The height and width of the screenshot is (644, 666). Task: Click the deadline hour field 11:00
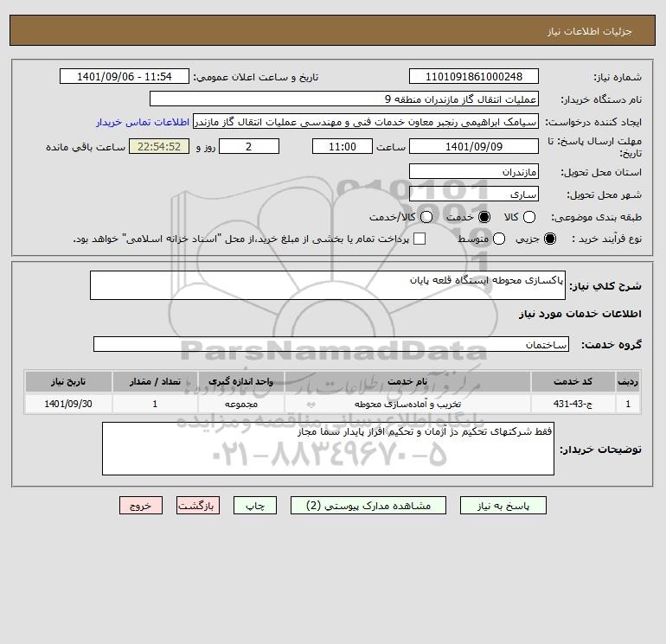point(343,146)
